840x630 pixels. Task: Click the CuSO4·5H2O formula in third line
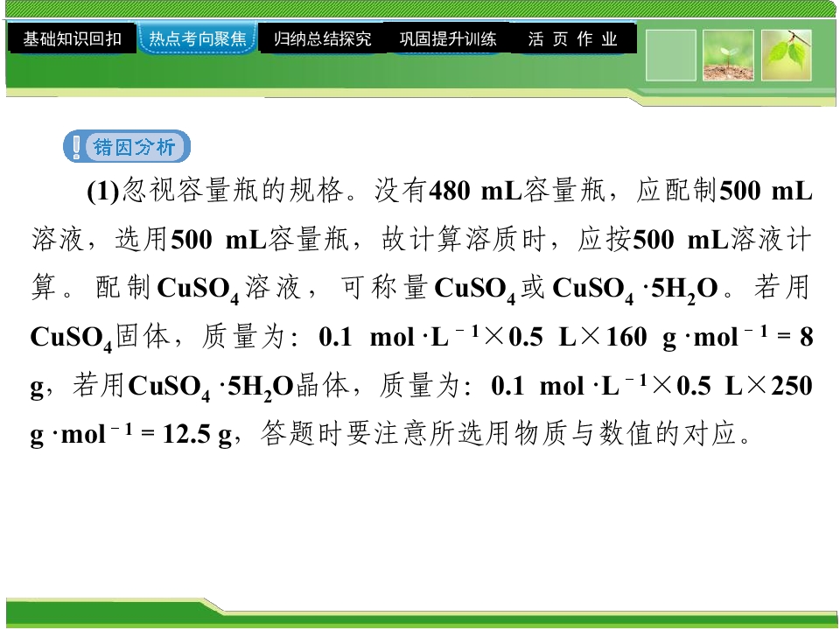pyautogui.click(x=635, y=290)
